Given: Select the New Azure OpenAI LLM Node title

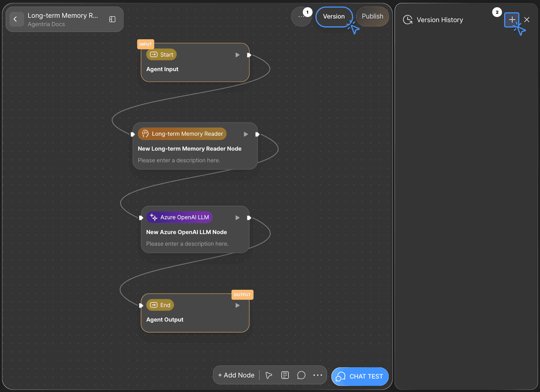Looking at the screenshot, I should [x=187, y=232].
